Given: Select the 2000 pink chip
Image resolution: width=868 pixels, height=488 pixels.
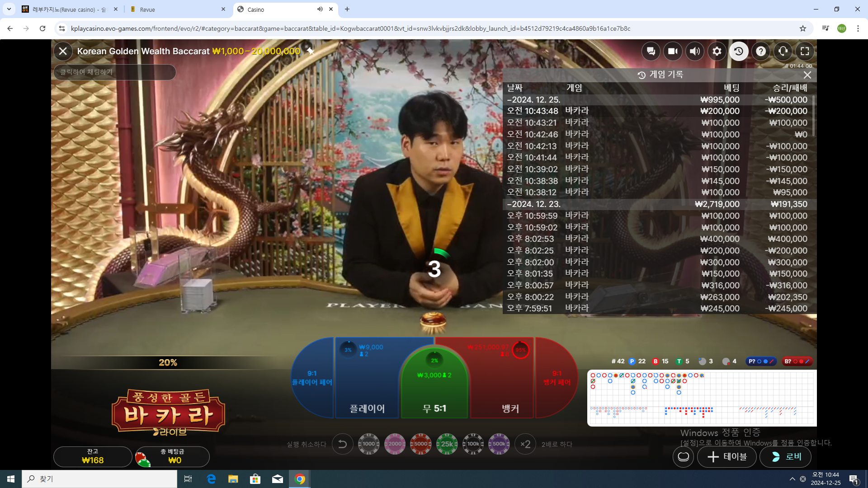Looking at the screenshot, I should 395,444.
